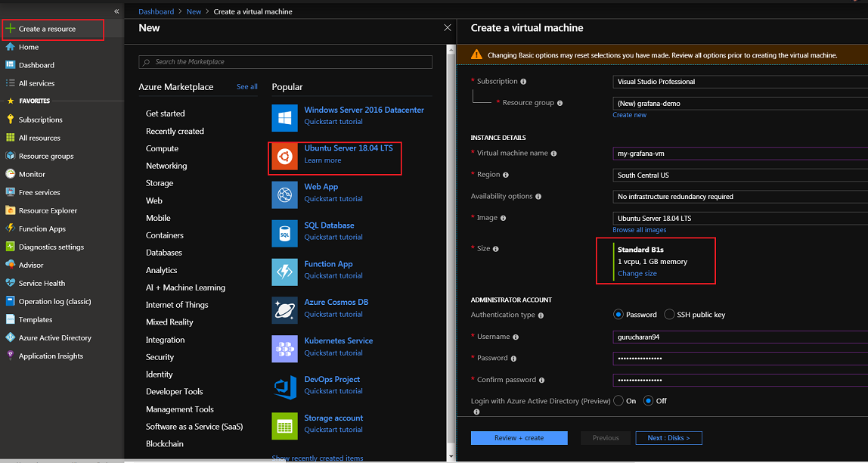Open the All services list icon
Image resolution: width=868 pixels, height=463 pixels.
pos(10,83)
